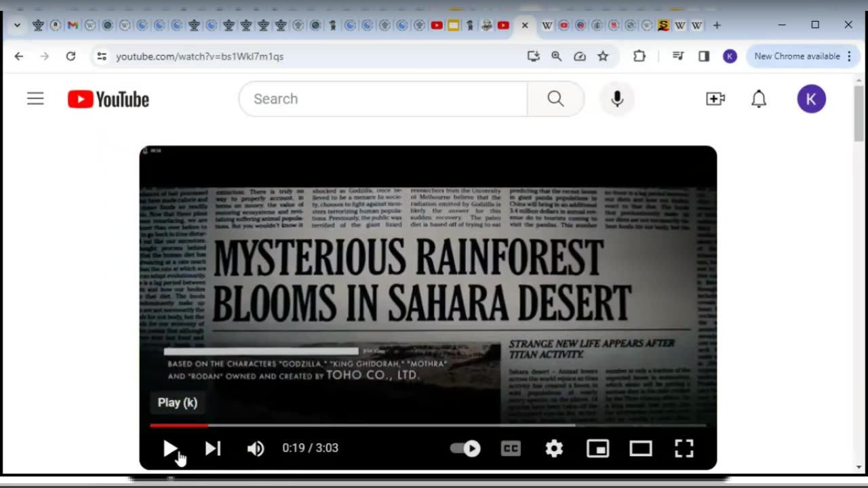
Task: Click the speedometer icon in address bar
Action: point(580,56)
